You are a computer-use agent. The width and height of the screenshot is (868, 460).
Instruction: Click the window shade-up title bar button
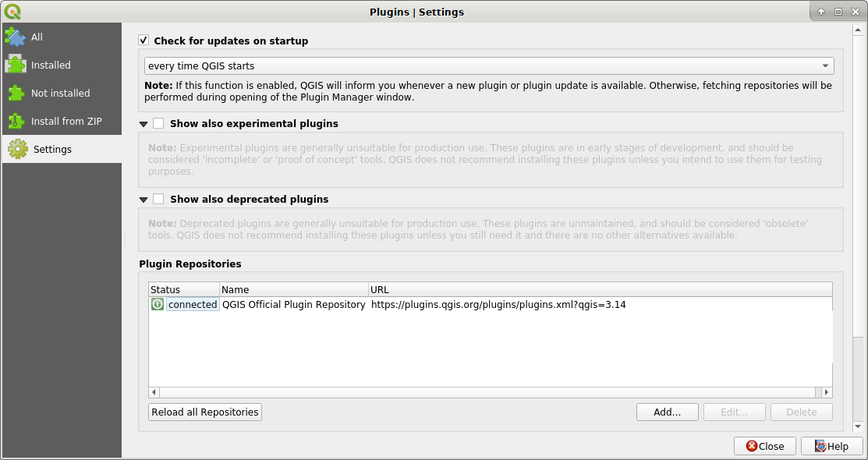(821, 12)
